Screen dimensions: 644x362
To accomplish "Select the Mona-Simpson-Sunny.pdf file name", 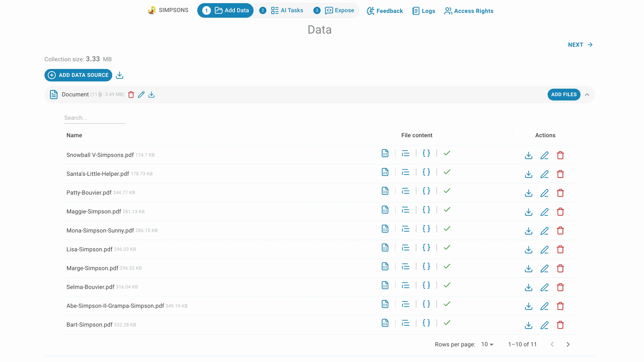I will tap(100, 230).
